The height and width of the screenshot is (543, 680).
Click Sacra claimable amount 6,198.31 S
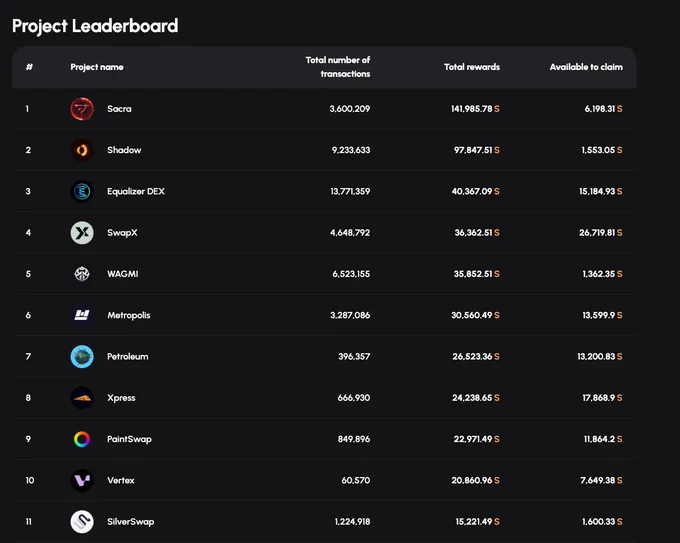click(603, 109)
